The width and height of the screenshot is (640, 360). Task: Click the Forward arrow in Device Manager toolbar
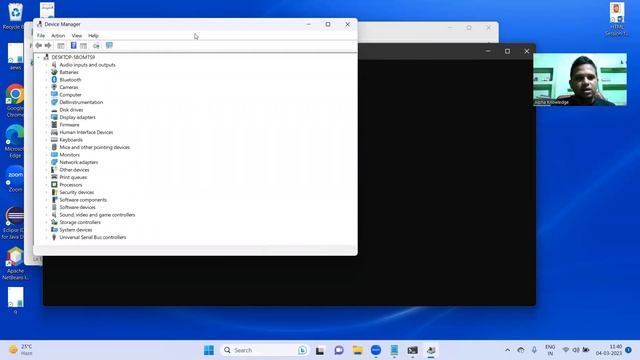(48, 45)
